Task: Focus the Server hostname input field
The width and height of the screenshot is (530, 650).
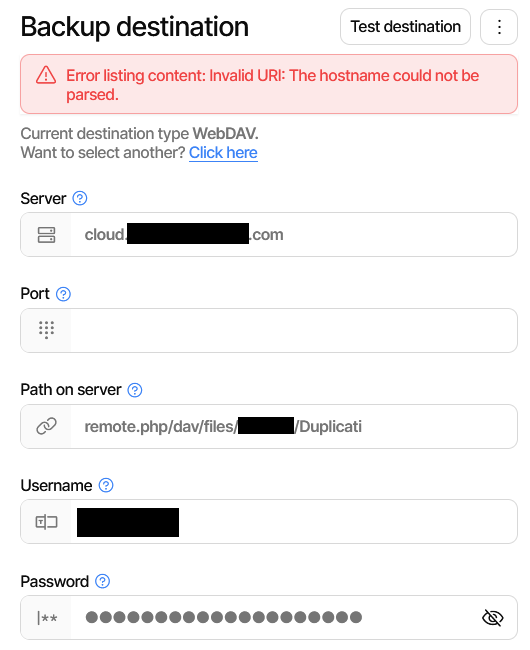Action: (294, 235)
